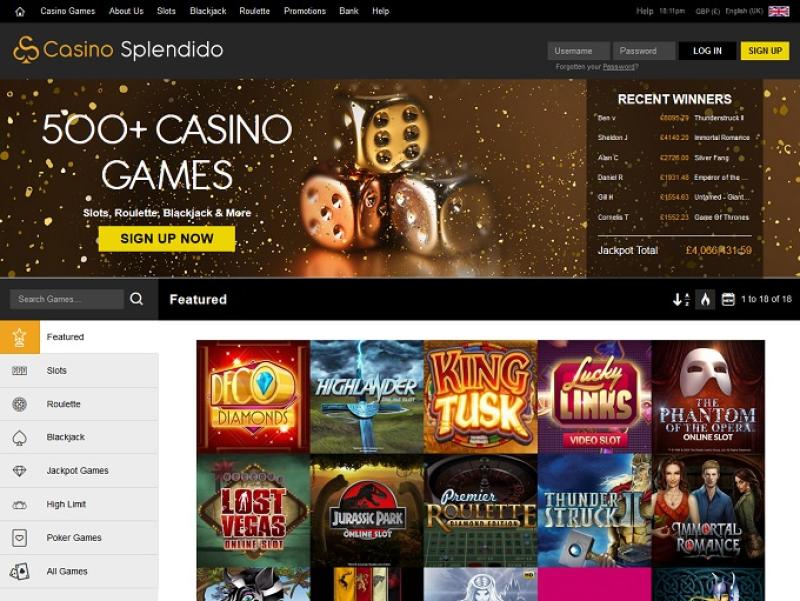
Task: Open the Bank menu item
Action: pos(349,11)
